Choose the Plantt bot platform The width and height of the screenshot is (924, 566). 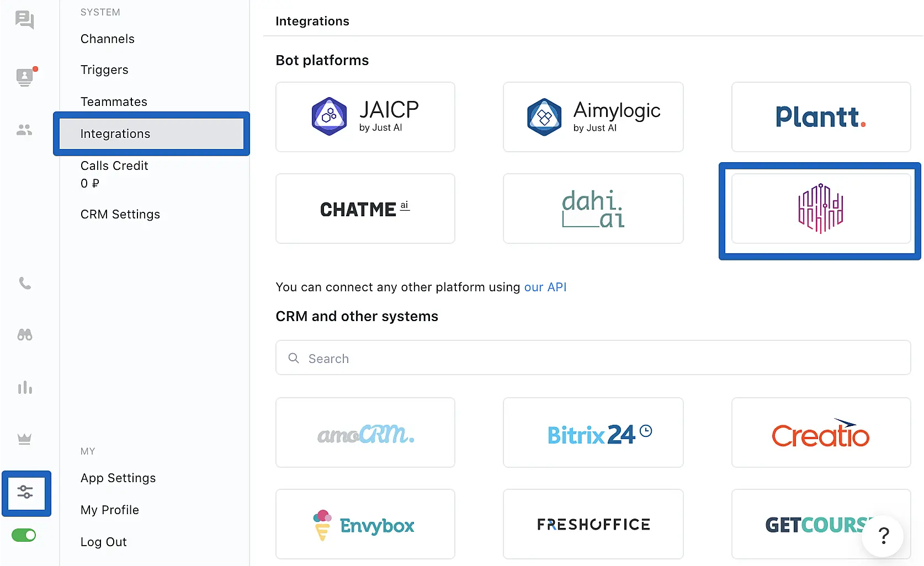tap(821, 117)
